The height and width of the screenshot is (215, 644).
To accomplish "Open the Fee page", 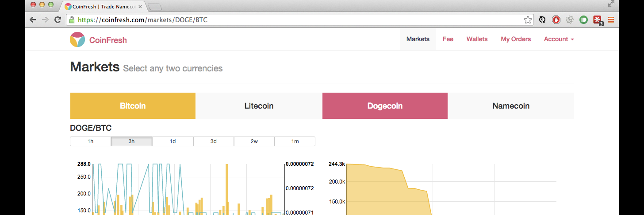I will tap(448, 39).
